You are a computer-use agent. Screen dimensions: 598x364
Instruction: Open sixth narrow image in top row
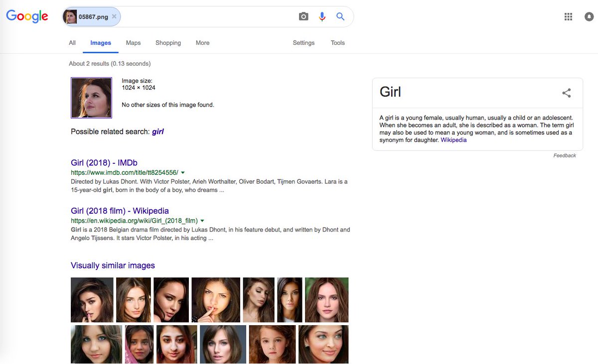coord(290,300)
